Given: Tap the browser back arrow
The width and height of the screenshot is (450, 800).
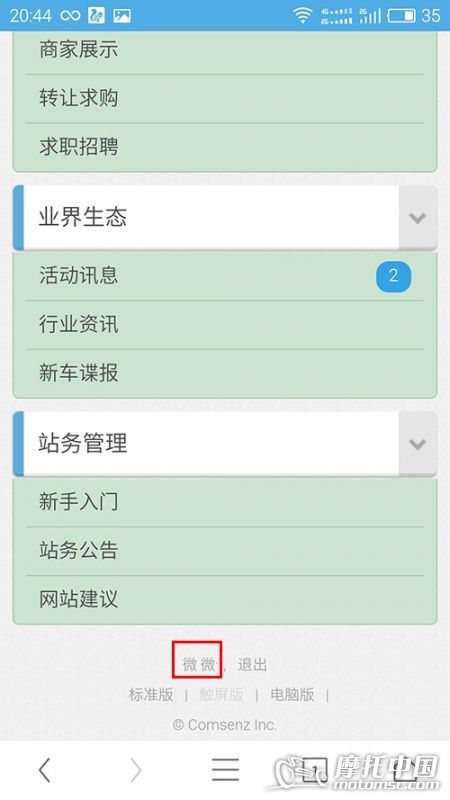Looking at the screenshot, I should [x=45, y=770].
